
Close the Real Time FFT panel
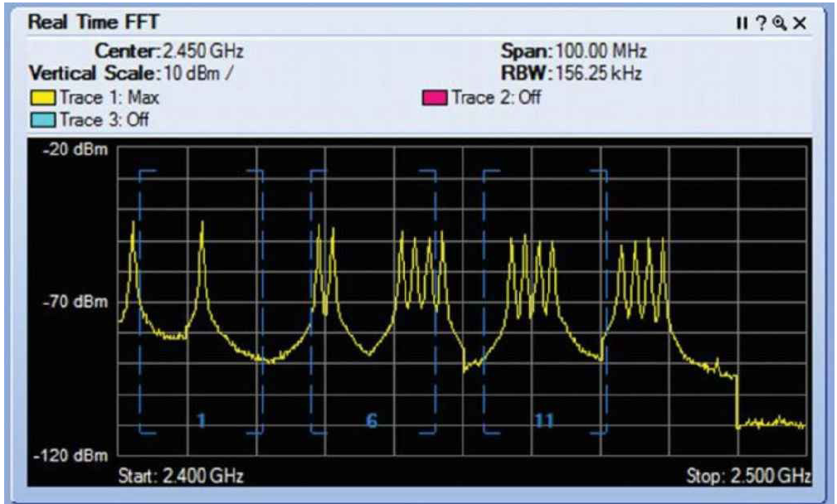pos(800,23)
